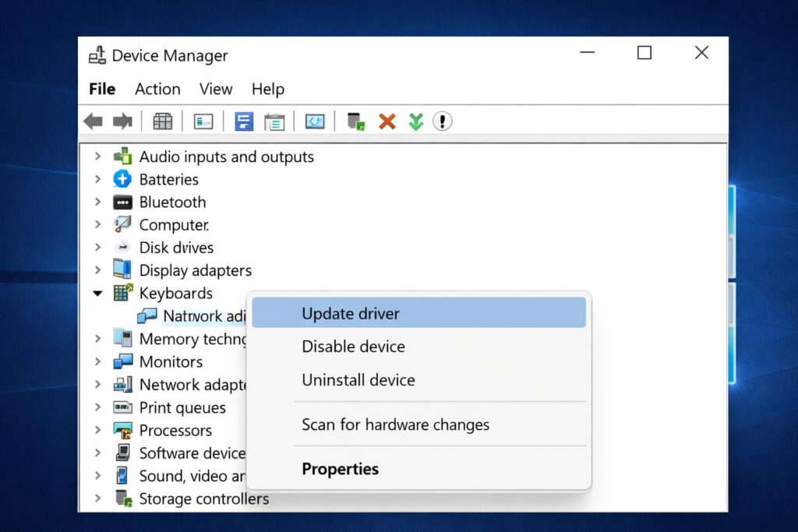Click the green down-arrow toolbar icon
The height and width of the screenshot is (532, 798).
[x=416, y=122]
